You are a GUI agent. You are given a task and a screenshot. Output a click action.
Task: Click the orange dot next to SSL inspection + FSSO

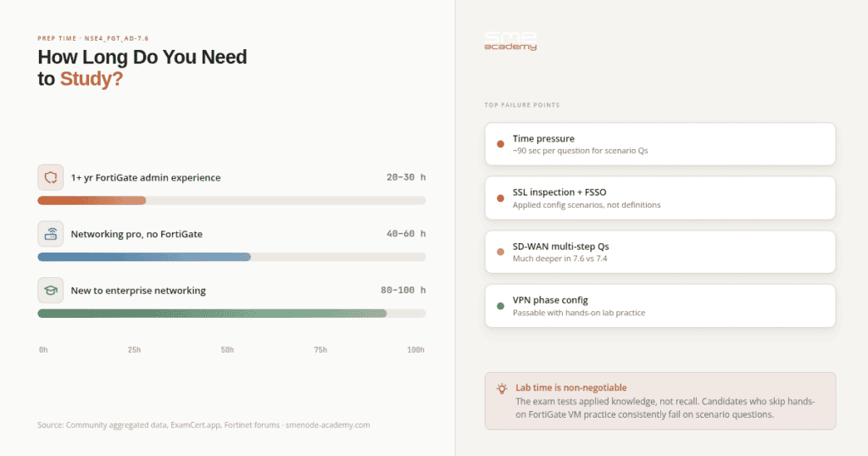[x=500, y=198]
